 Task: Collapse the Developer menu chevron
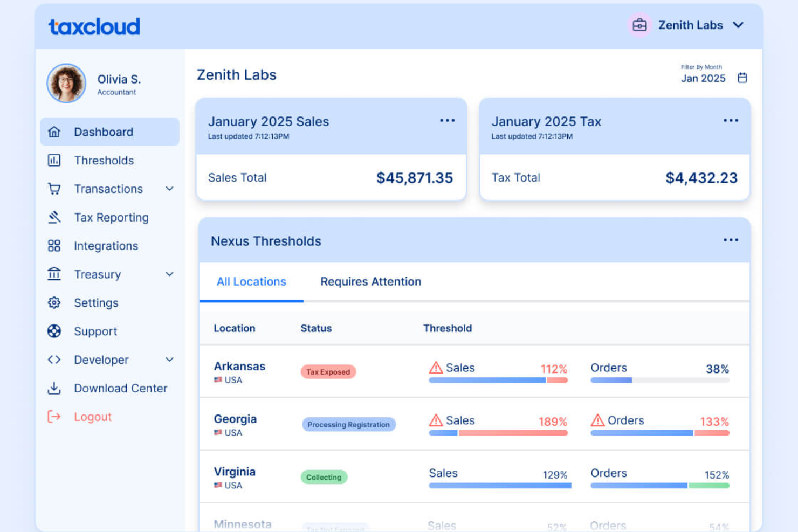[170, 360]
